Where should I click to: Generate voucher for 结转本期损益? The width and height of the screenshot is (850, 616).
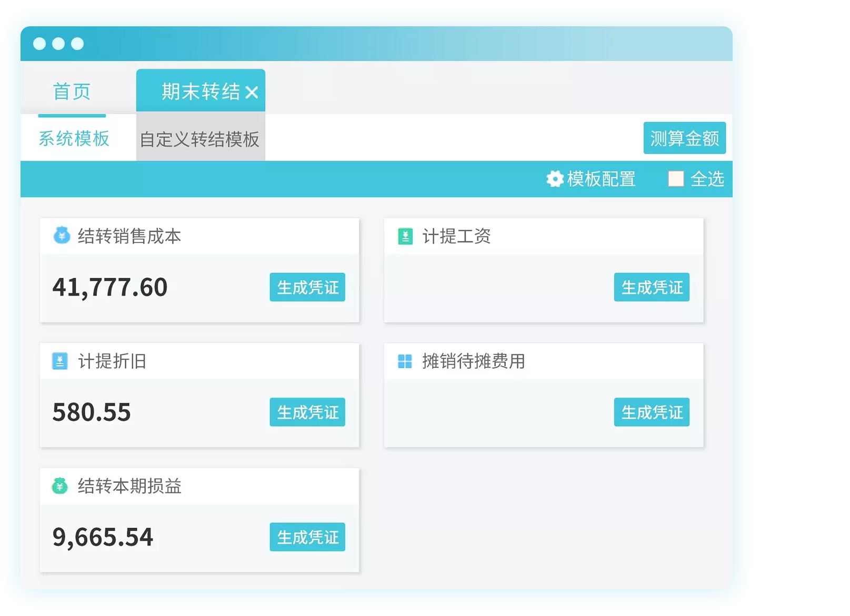click(x=307, y=537)
